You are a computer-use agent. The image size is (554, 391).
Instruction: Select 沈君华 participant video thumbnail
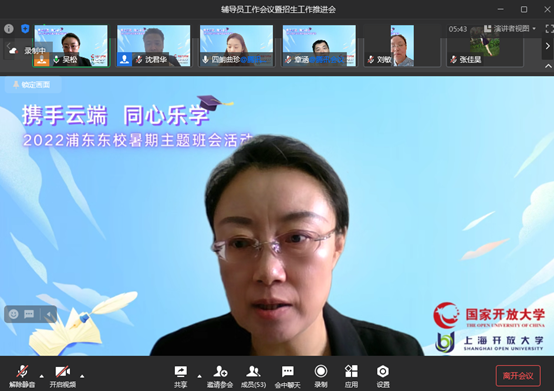point(154,46)
